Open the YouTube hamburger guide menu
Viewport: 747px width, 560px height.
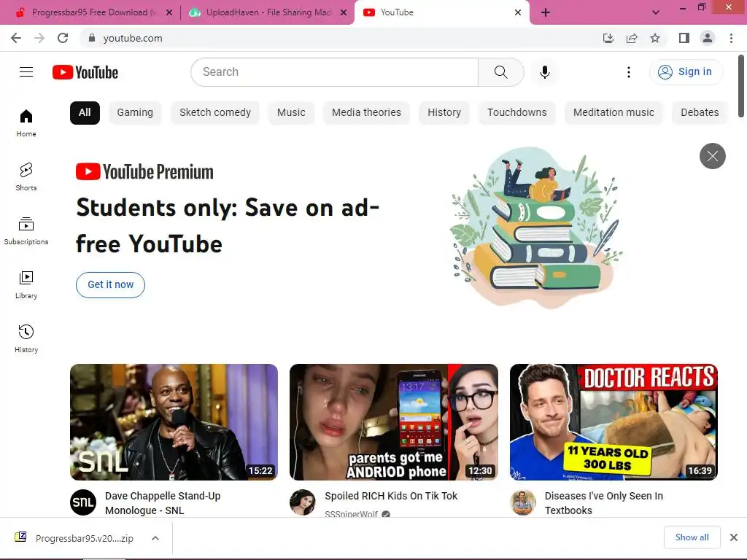(x=26, y=72)
